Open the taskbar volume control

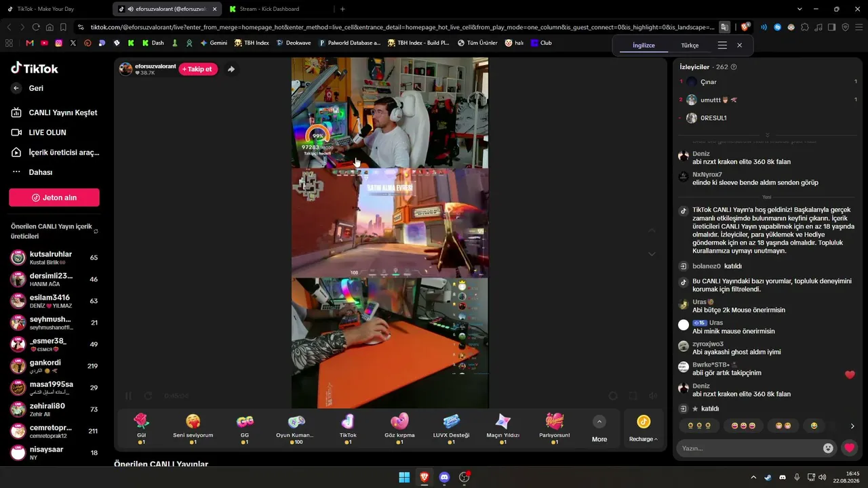coord(823,477)
